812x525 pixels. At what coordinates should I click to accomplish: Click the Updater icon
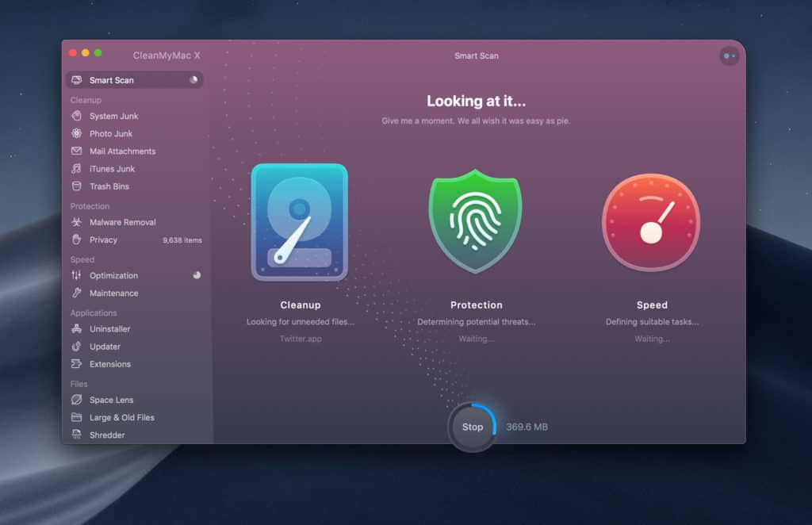[x=77, y=346]
